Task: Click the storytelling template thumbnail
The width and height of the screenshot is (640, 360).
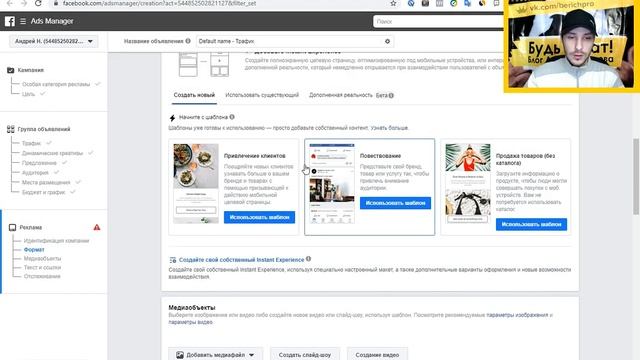Action: point(332,183)
